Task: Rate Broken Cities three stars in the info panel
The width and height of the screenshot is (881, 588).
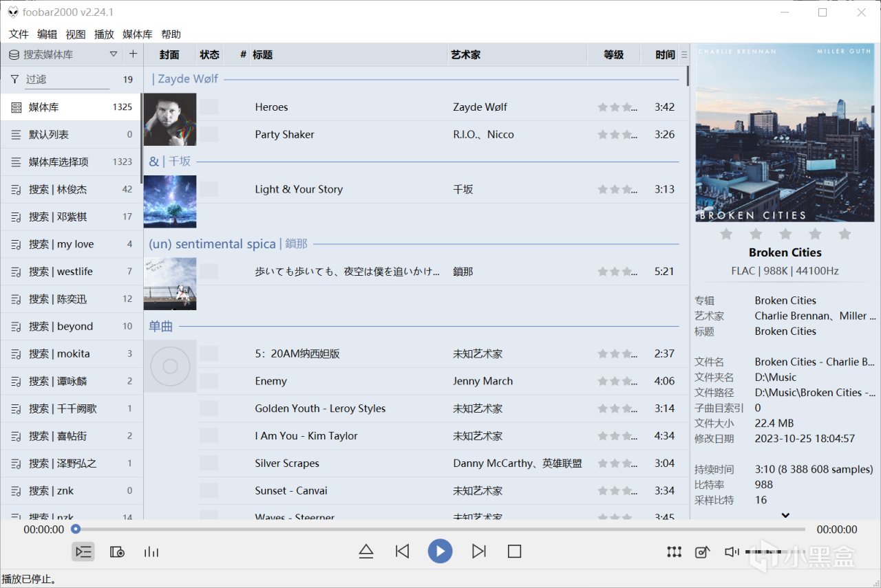Action: [785, 234]
